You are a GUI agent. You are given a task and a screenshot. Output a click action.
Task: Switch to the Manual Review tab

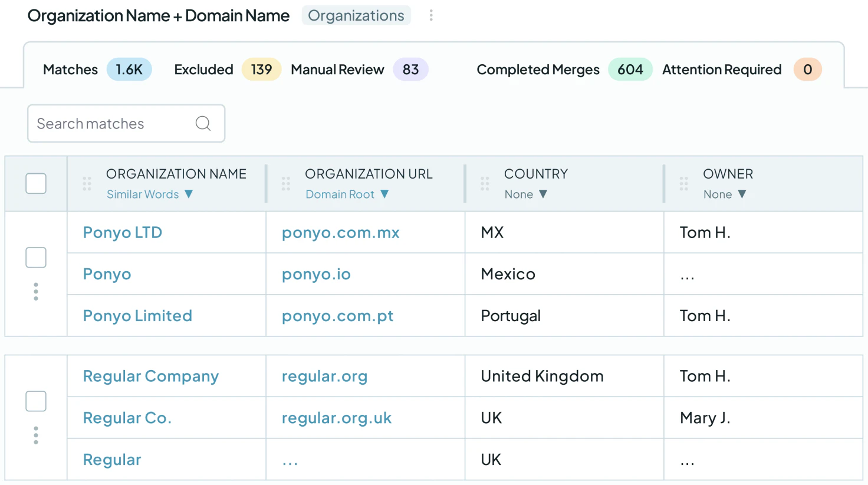click(360, 70)
